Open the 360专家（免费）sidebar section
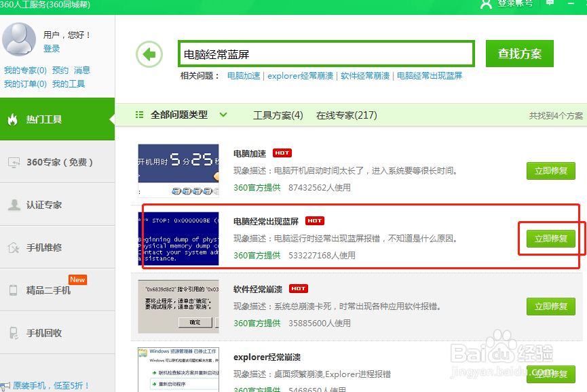This screenshot has height=392, width=587. coord(57,162)
